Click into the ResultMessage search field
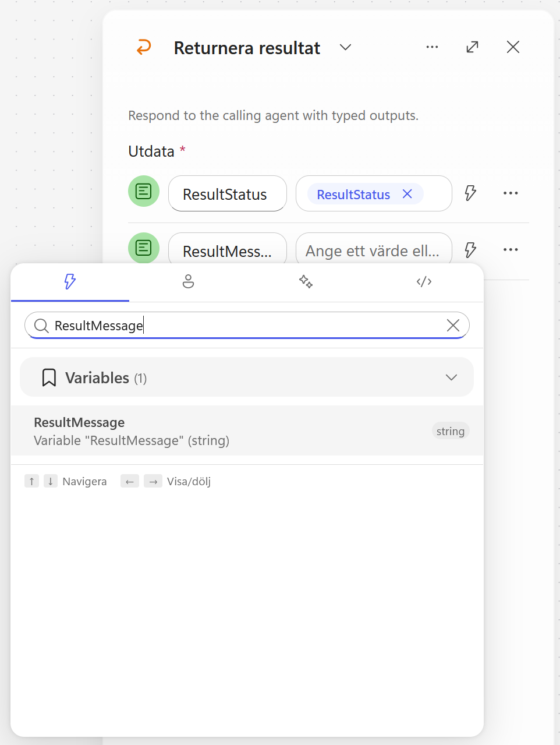560x745 pixels. (247, 326)
